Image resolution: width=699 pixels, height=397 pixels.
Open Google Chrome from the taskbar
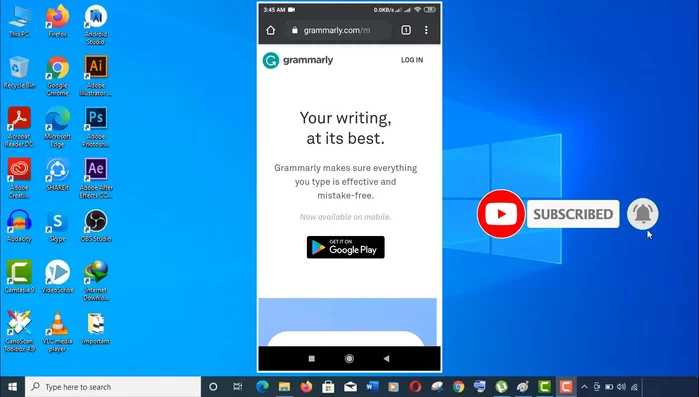(458, 387)
